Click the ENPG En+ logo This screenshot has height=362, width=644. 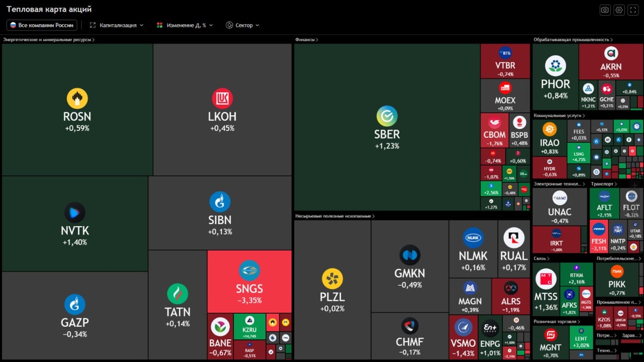pyautogui.click(x=490, y=328)
